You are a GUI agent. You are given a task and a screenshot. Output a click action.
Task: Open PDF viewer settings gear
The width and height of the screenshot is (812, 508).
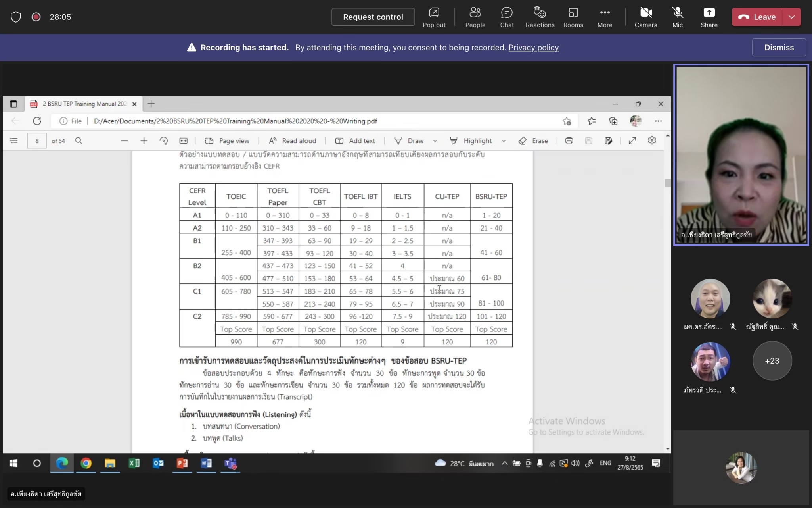point(652,140)
